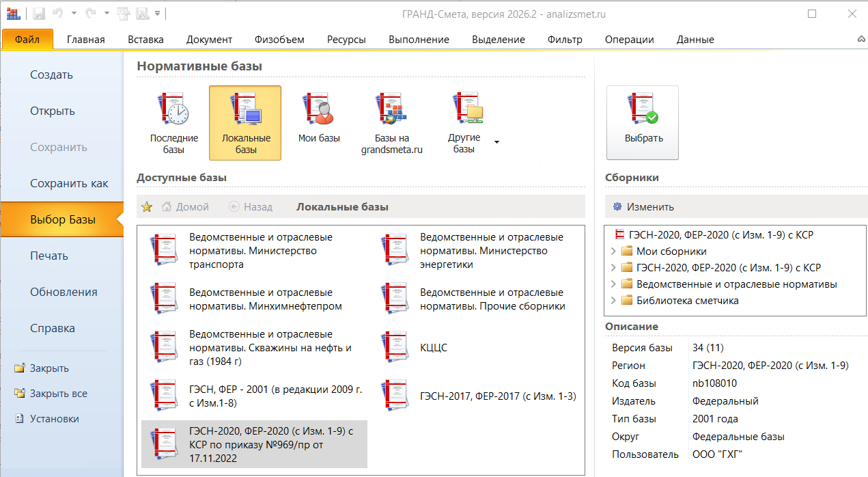Click the Домой navigation button

click(x=184, y=207)
